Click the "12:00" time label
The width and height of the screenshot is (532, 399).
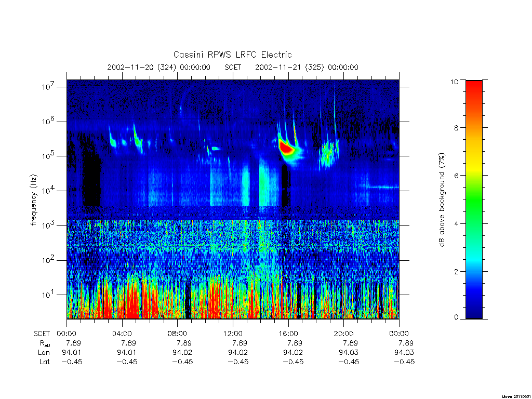coord(233,334)
